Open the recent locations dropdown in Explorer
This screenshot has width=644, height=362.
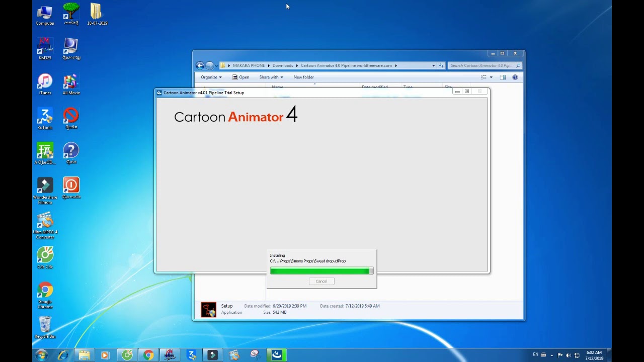coord(216,65)
